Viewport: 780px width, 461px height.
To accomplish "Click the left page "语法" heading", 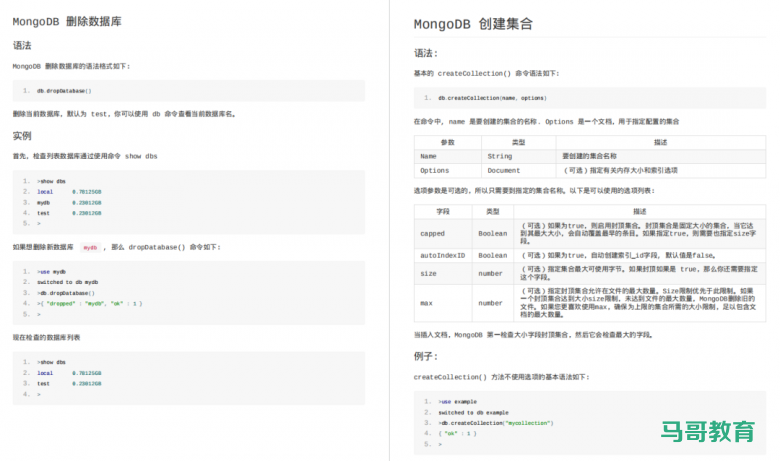I will [22, 46].
